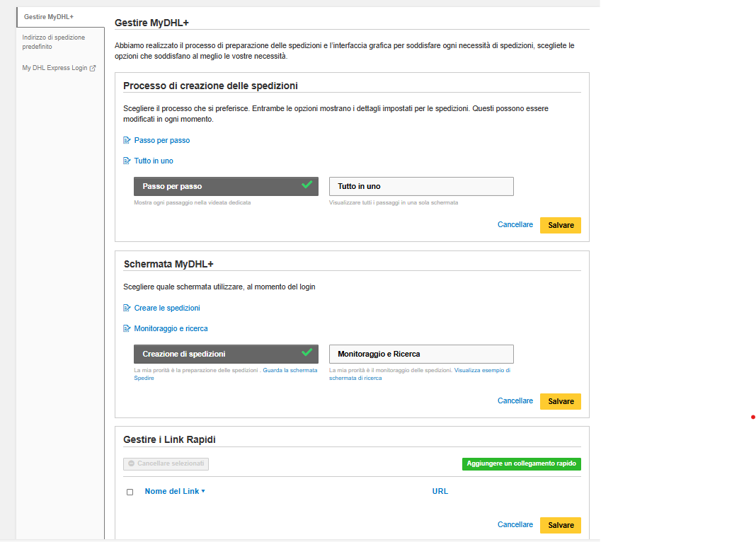
Task: Click the URL column header
Action: click(440, 491)
